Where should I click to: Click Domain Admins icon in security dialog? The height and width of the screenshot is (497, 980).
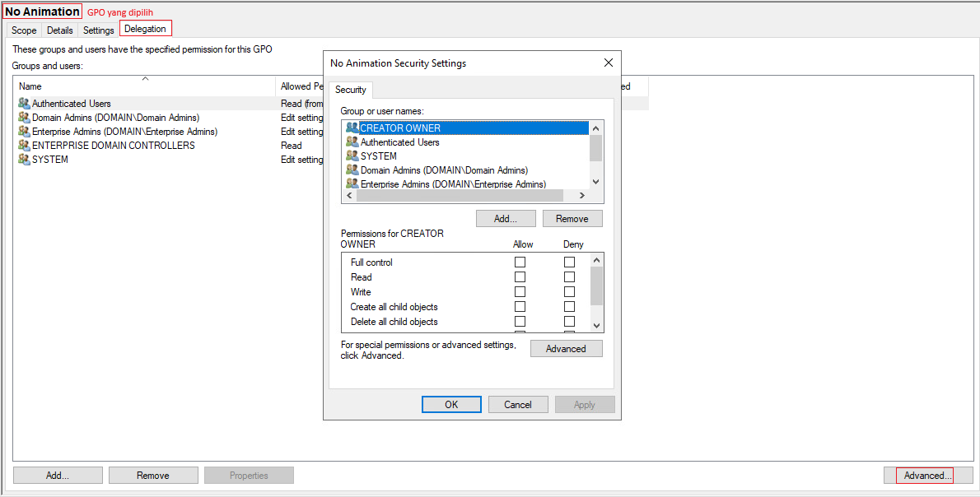click(352, 170)
